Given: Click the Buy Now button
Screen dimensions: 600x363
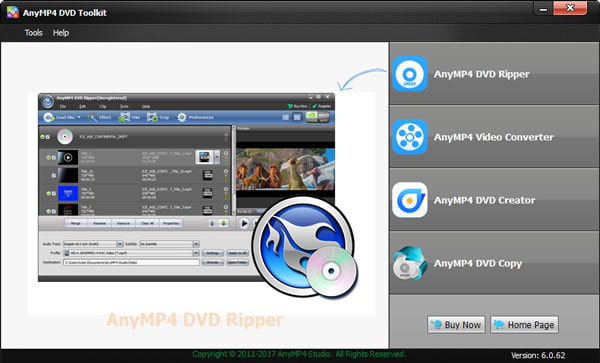Looking at the screenshot, I should pos(456,325).
